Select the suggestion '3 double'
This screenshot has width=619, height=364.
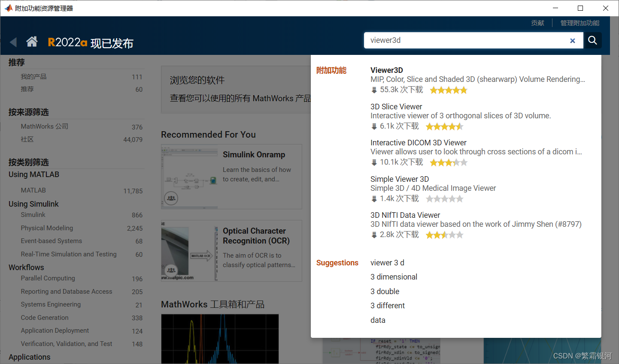click(x=385, y=292)
